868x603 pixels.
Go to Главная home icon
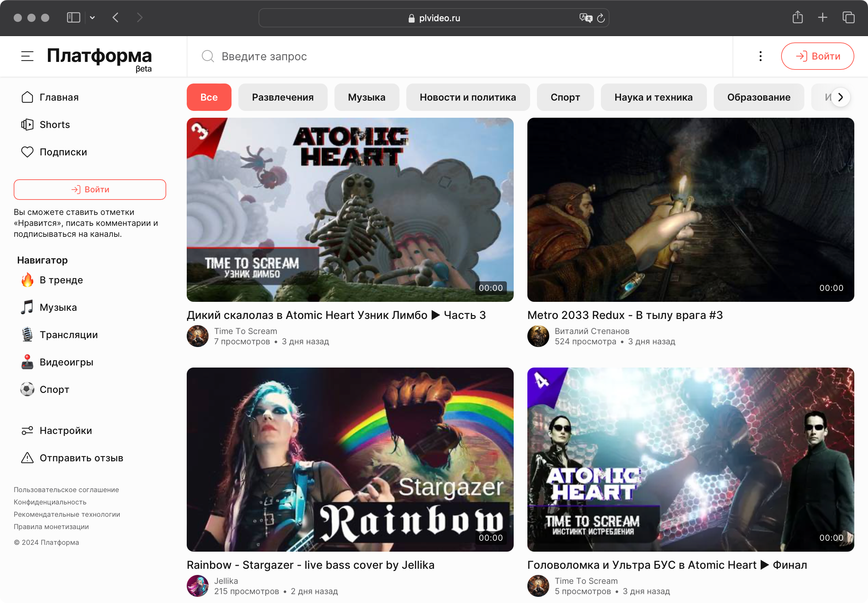27,98
